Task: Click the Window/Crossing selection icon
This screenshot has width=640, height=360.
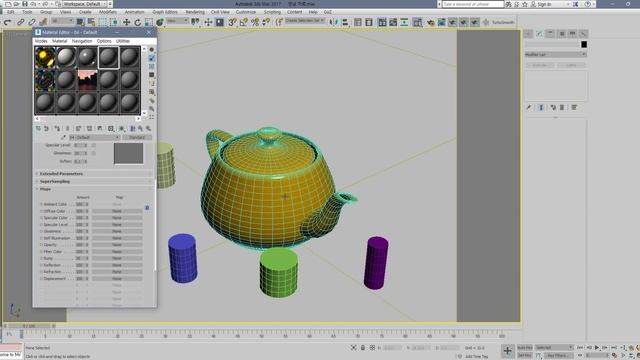Action: [114, 22]
